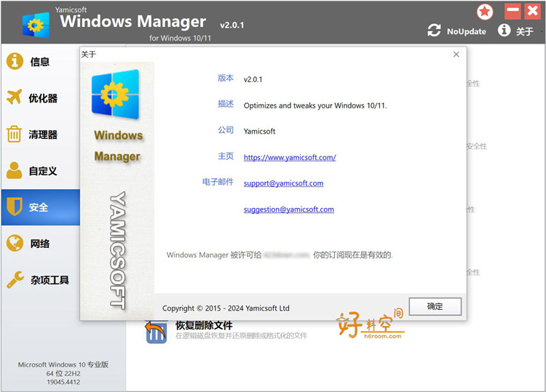Open the 恢复删除文件 tool entry

226,330
